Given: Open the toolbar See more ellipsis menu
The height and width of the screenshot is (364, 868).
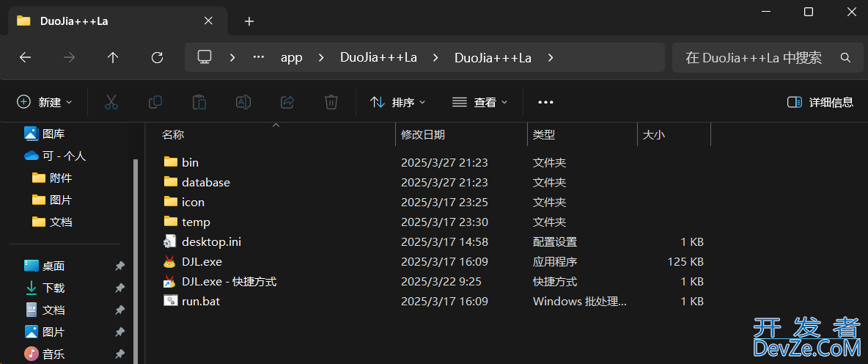Looking at the screenshot, I should (546, 102).
